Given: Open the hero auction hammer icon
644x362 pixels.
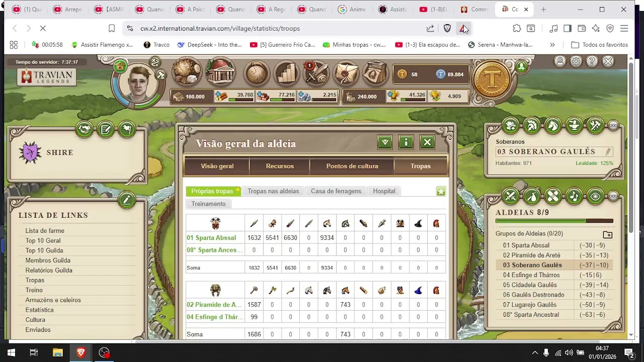Looking at the screenshot, I should 161,75.
